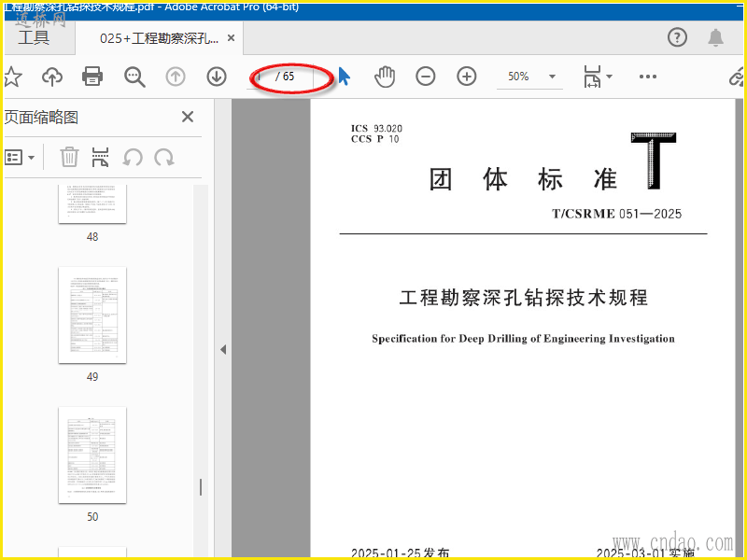Open the more tools ellipsis menu
This screenshot has width=747, height=560.
pos(647,77)
